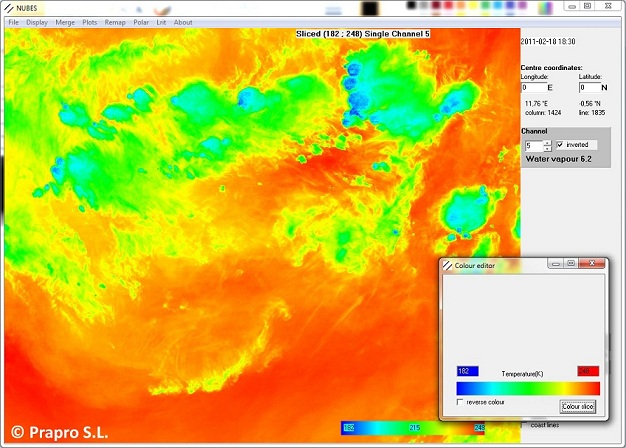Open the File menu
The image size is (626, 448).
[14, 22]
